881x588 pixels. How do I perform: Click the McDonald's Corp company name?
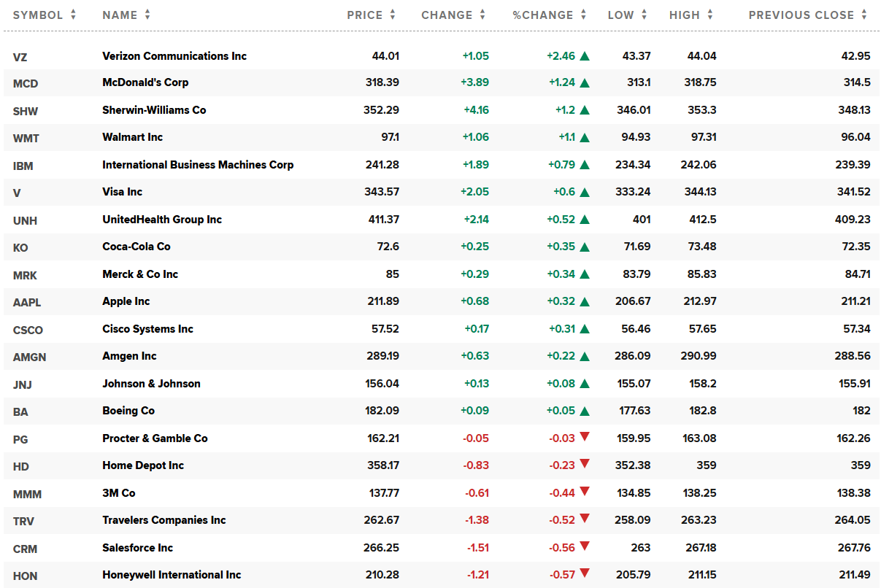(145, 82)
